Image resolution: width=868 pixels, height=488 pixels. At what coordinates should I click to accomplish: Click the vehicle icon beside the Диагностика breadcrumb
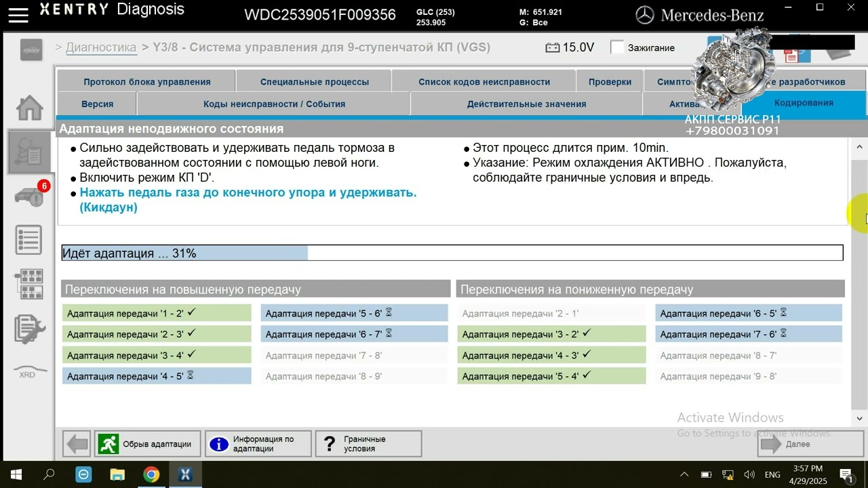tap(31, 49)
